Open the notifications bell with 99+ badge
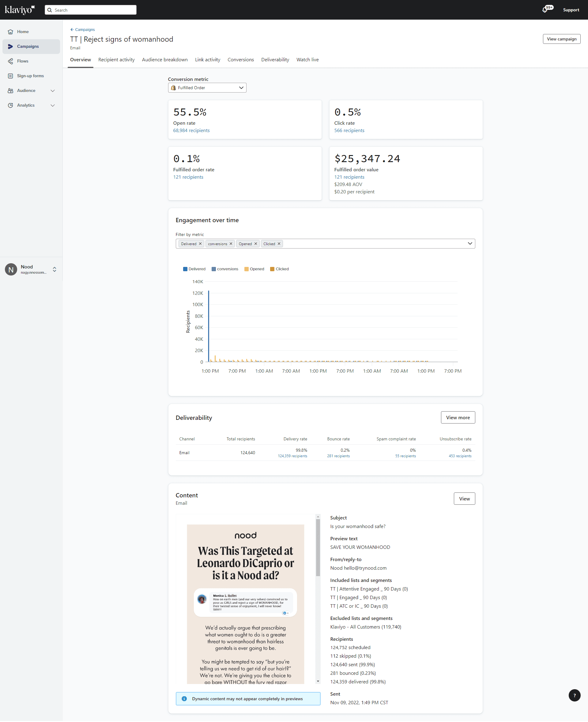This screenshot has height=722, width=588. [547, 9]
